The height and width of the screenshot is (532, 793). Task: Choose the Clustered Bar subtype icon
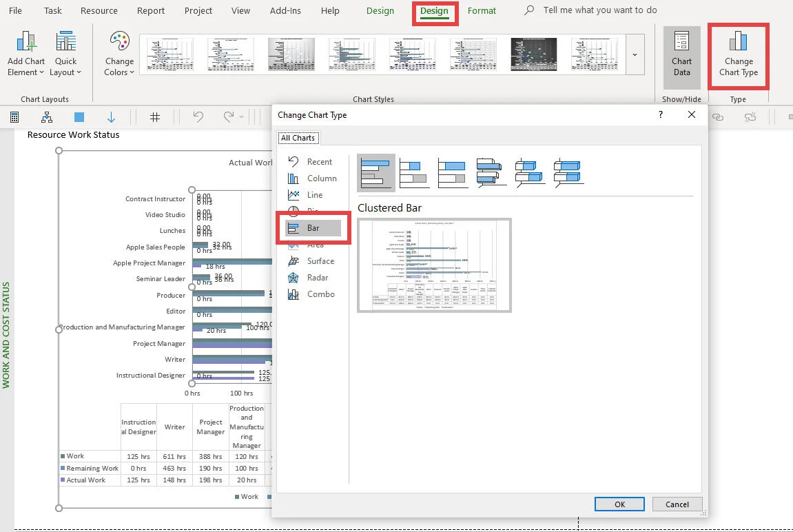(375, 172)
